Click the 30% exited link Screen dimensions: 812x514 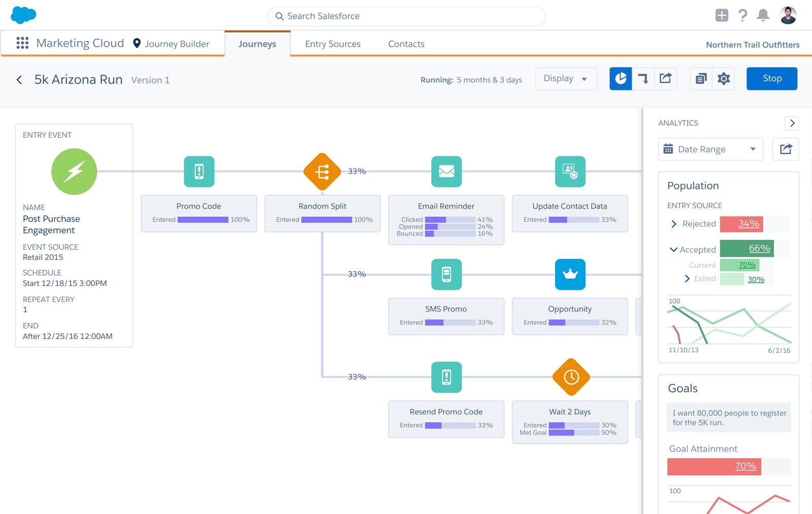tap(756, 279)
